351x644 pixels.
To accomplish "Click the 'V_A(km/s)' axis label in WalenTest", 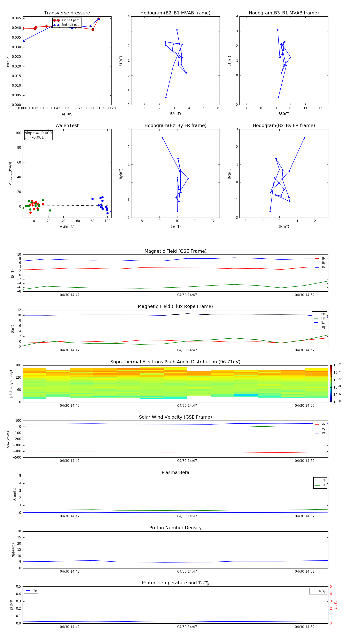I will click(x=67, y=227).
